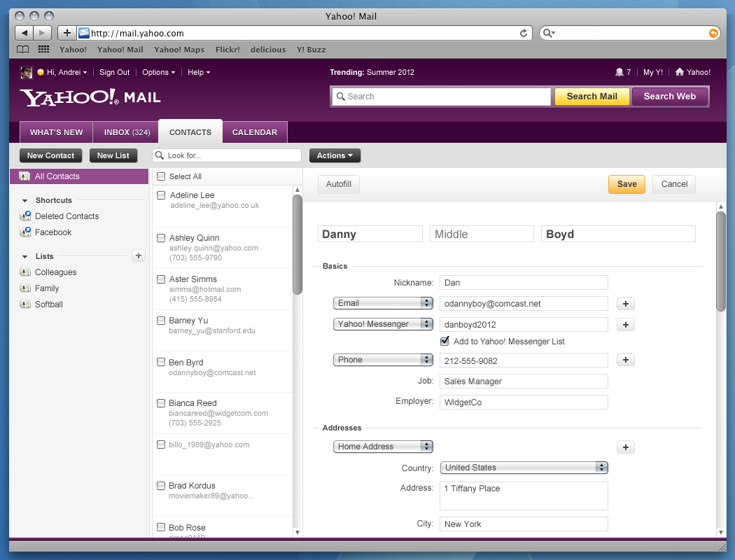Open the bookmarks book icon

click(x=22, y=50)
